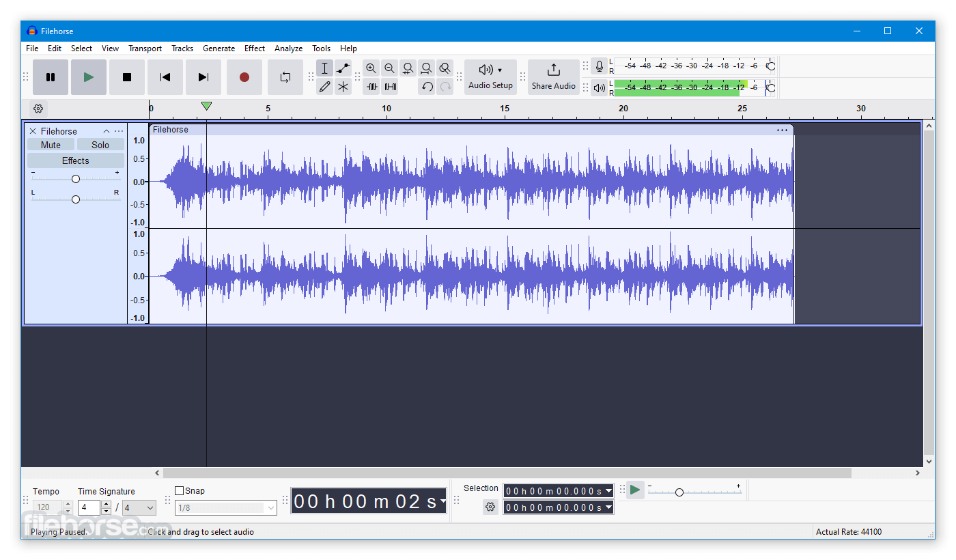The width and height of the screenshot is (956, 560).
Task: Collapse the Filehorse track with chevron
Action: (107, 131)
